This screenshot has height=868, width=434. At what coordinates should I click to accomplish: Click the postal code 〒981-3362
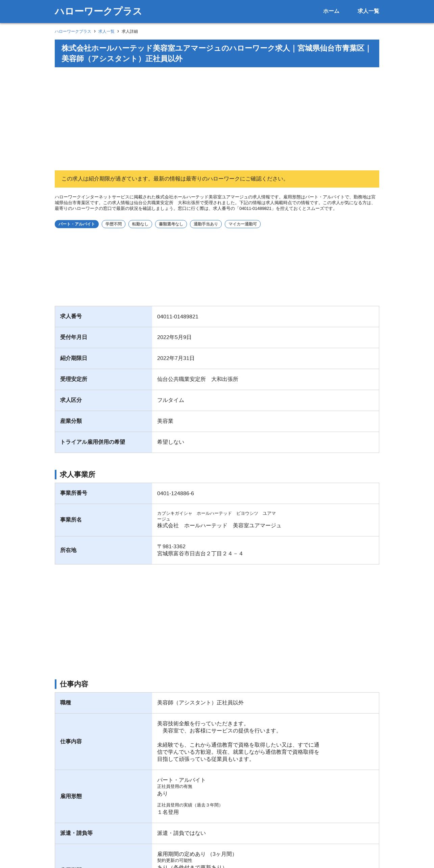tap(171, 547)
